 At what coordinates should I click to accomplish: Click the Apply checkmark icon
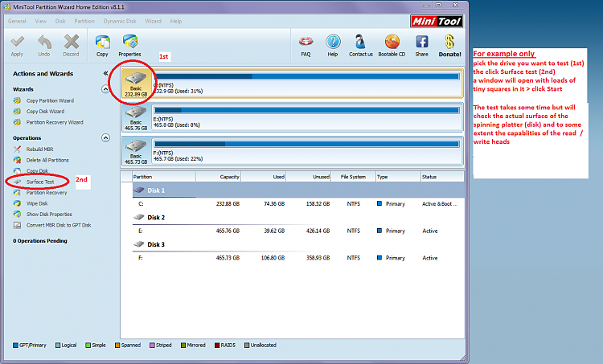[x=17, y=42]
